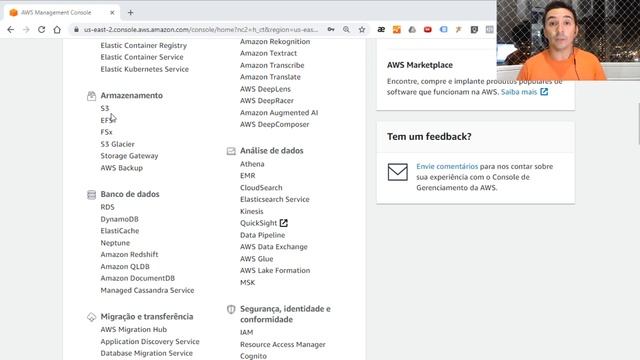
Task: Open Amazon DocumentDB
Action: click(x=138, y=278)
